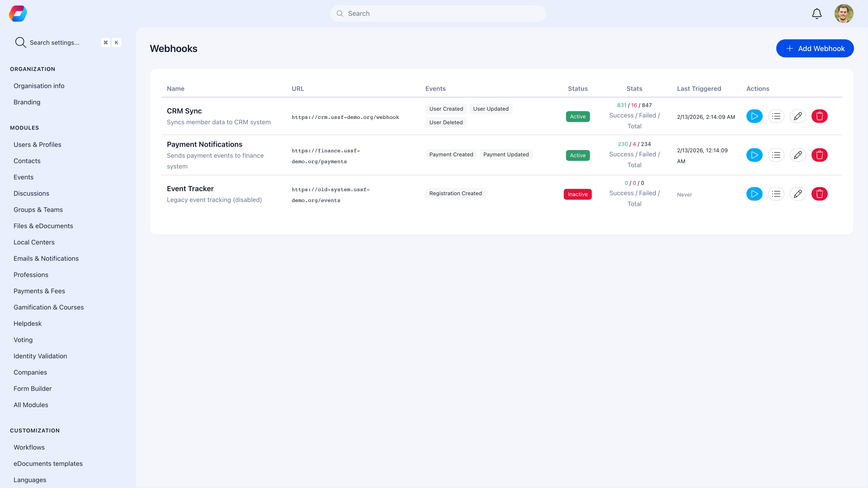This screenshot has height=488, width=868.
Task: Toggle the Active status on CRM Sync
Action: 578,116
